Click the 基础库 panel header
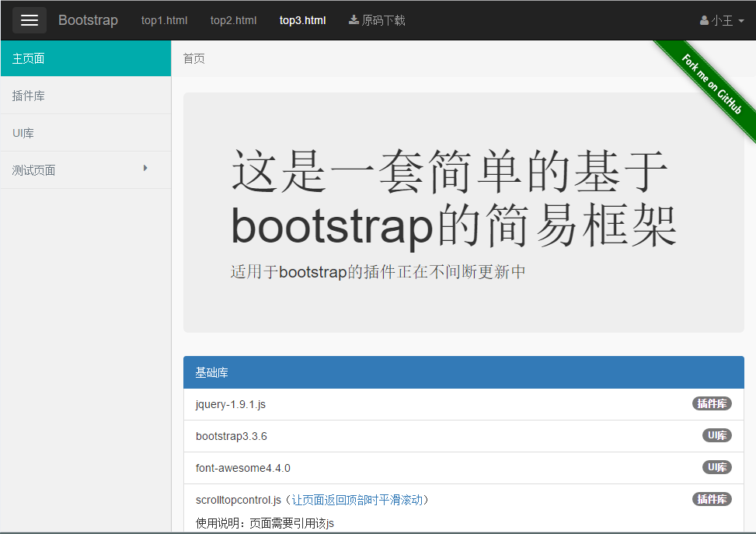Screen dimensions: 756x534 point(464,372)
